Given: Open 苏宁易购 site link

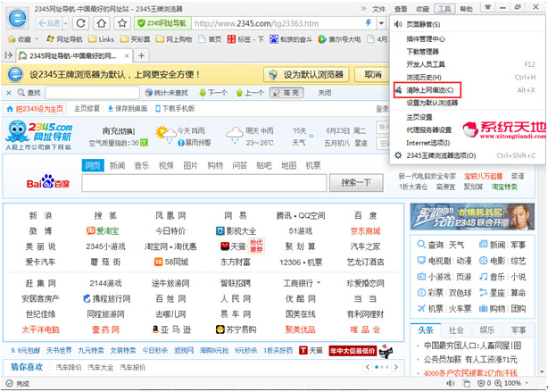Looking at the screenshot, I should 236,329.
